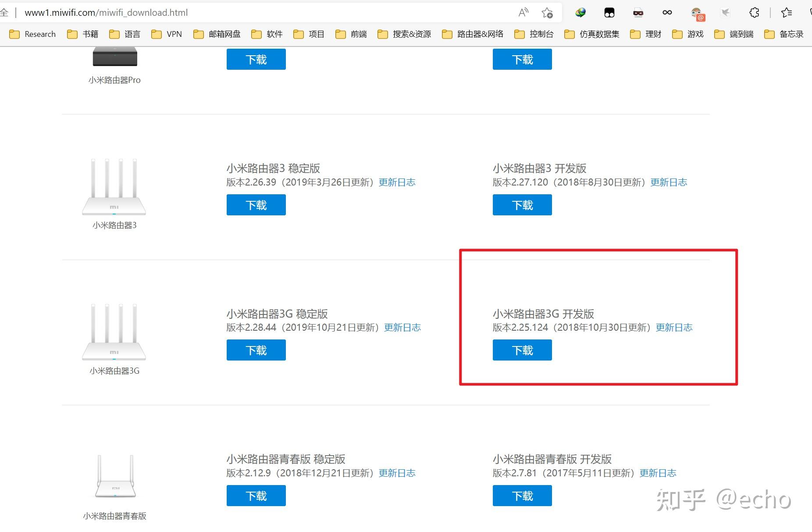Click the 小米路由器3G 稳定版 title text
Viewport: 812px width, 532px height.
coord(277,314)
